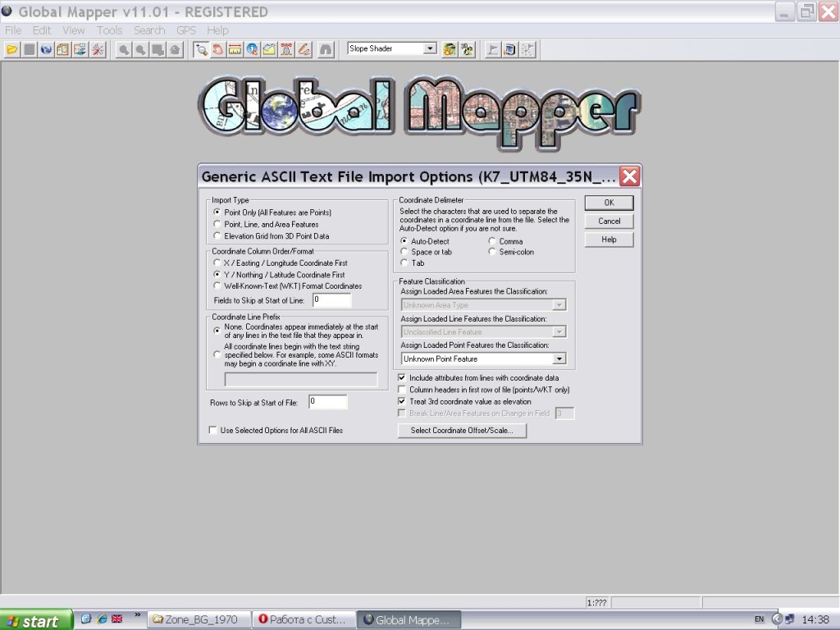
Task: Click the globe download online data icon
Action: pos(46,49)
